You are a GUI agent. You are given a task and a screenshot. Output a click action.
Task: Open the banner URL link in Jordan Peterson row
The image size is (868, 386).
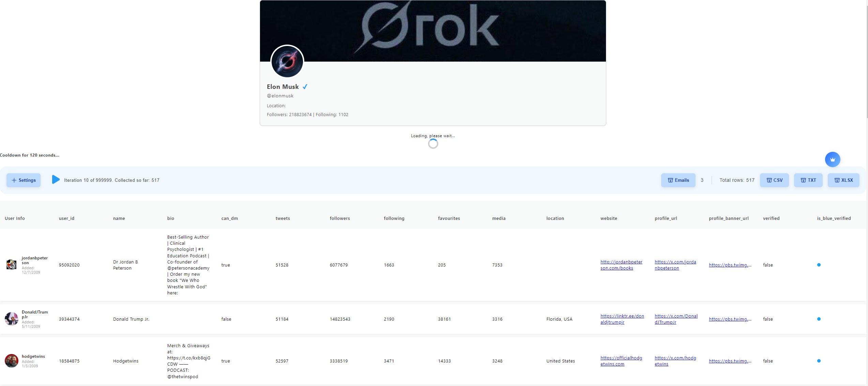coord(730,265)
